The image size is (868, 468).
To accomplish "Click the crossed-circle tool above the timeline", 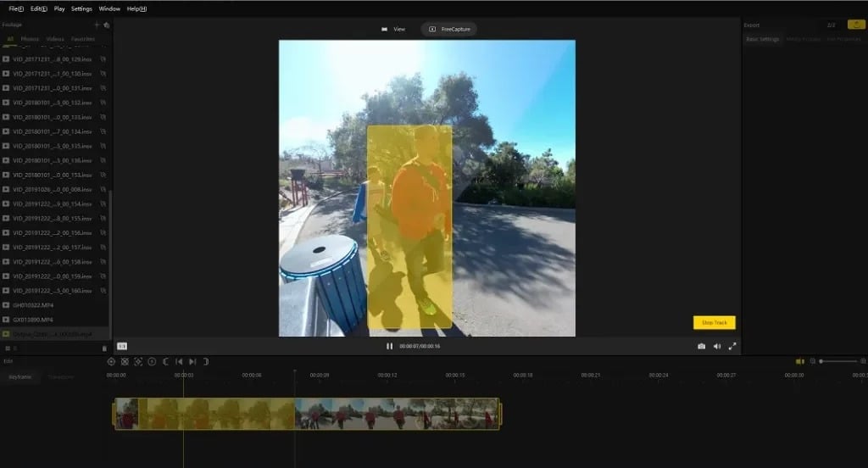I will (125, 362).
